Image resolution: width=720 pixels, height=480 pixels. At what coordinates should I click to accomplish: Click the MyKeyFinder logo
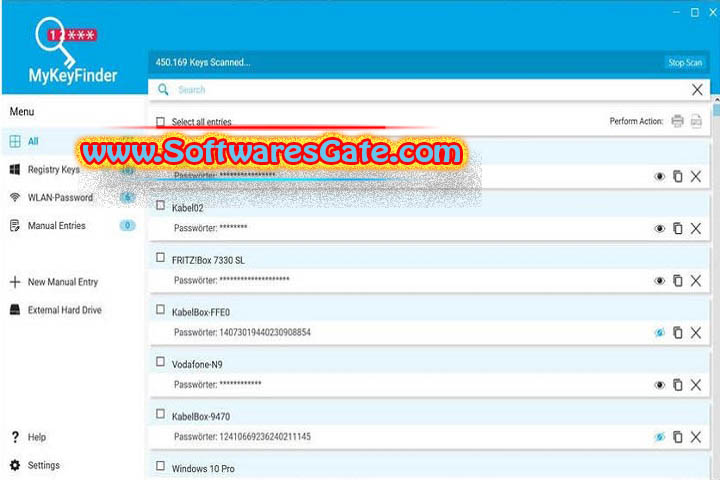[72, 51]
